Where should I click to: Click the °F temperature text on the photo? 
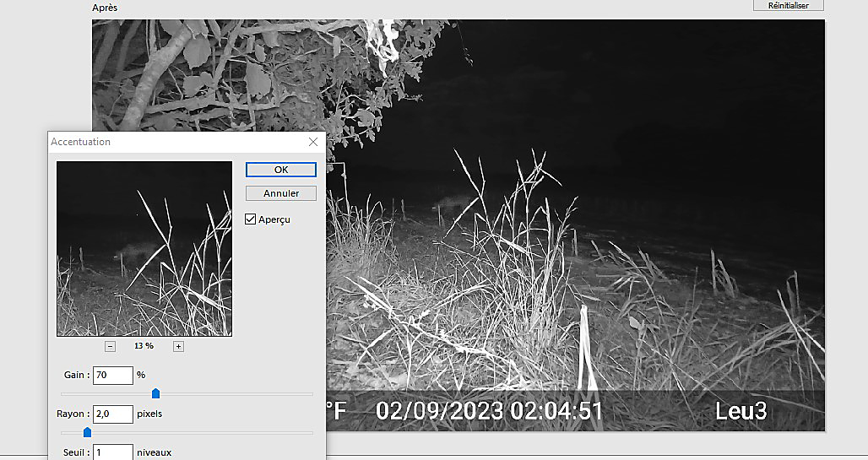(x=337, y=411)
